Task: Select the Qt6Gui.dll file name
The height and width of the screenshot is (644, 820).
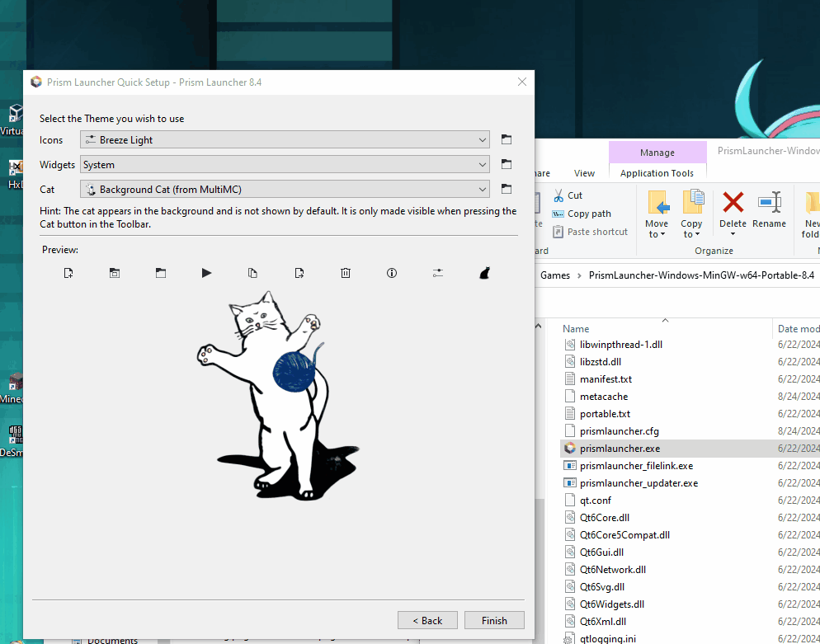Action: point(602,552)
